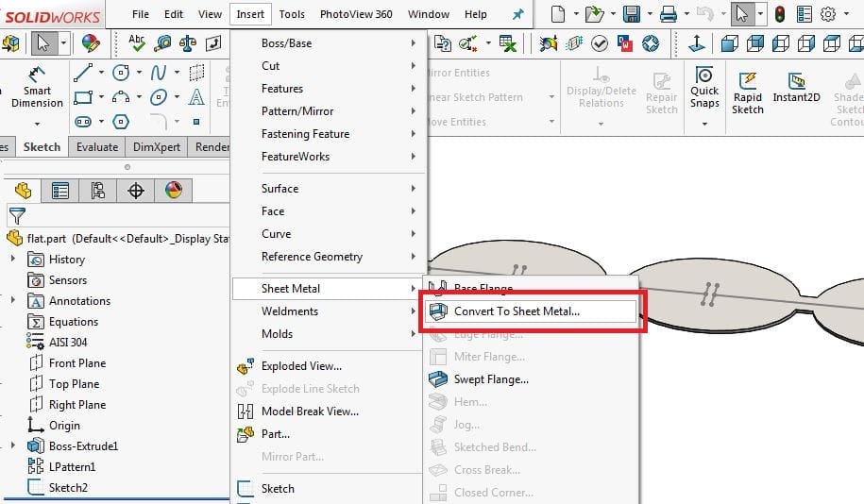Choose the Polygon sketch tool
Screen dimensions: 864x504
[x=121, y=122]
